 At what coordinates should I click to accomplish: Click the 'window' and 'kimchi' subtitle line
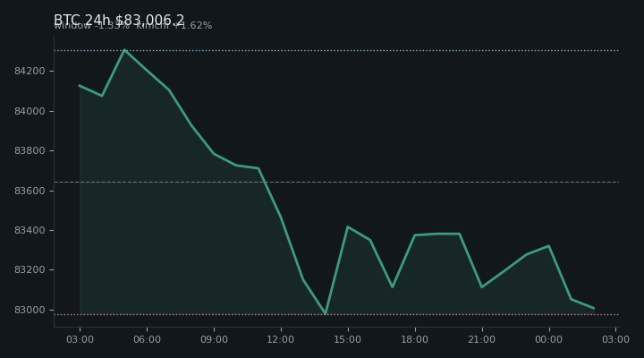pos(133,25)
